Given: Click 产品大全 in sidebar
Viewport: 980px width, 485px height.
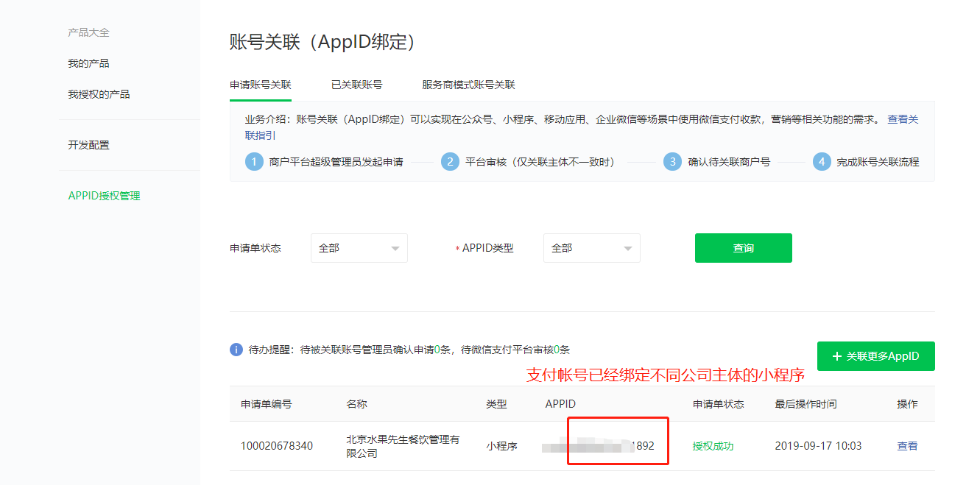Looking at the screenshot, I should point(88,32).
